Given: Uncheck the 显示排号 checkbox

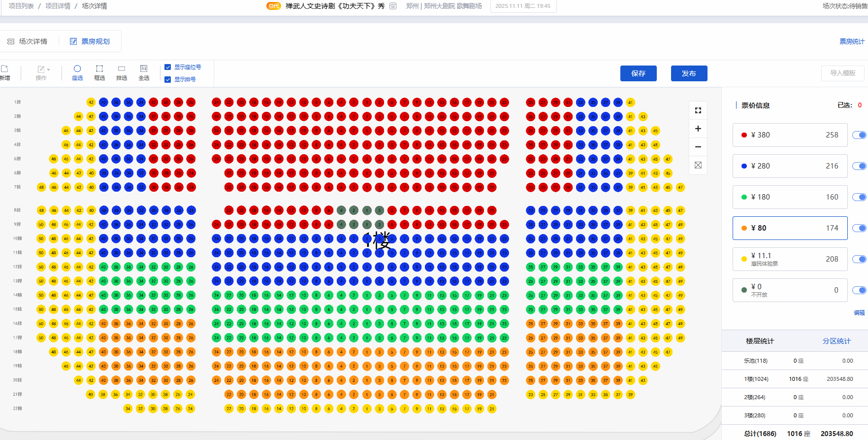Looking at the screenshot, I should click(x=168, y=79).
